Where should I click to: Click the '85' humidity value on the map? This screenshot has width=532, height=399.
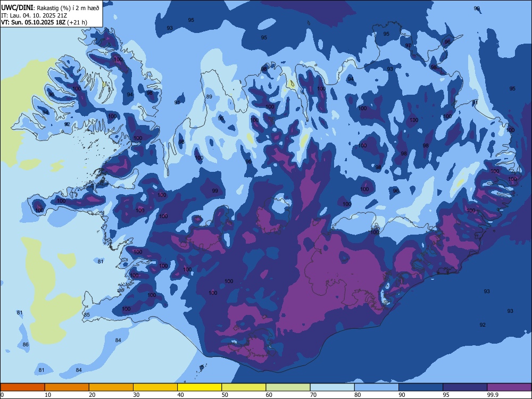tap(87, 314)
